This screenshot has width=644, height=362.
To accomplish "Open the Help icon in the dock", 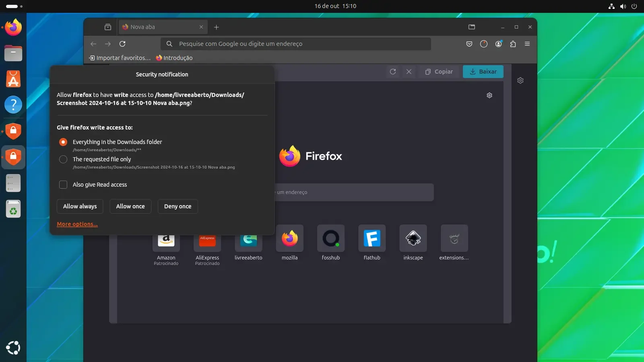I will (13, 105).
